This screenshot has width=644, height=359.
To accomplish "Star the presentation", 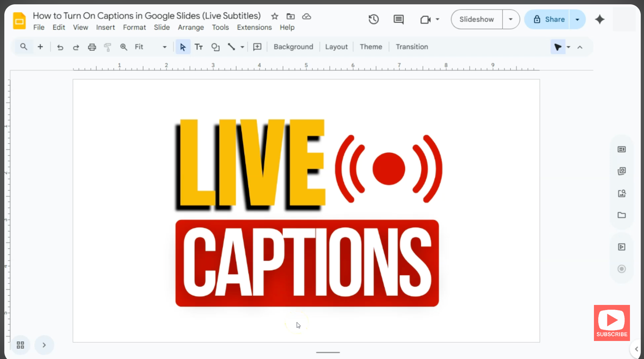I will click(x=275, y=16).
